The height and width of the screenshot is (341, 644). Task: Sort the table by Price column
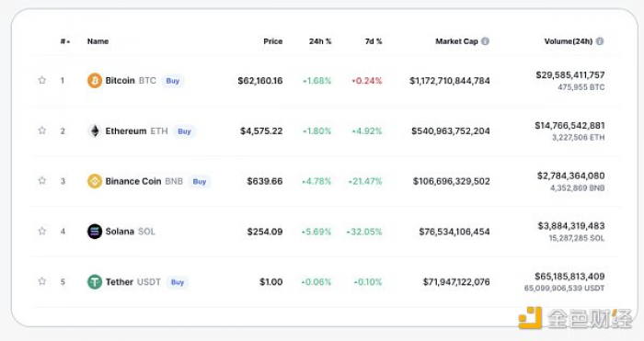pos(273,41)
